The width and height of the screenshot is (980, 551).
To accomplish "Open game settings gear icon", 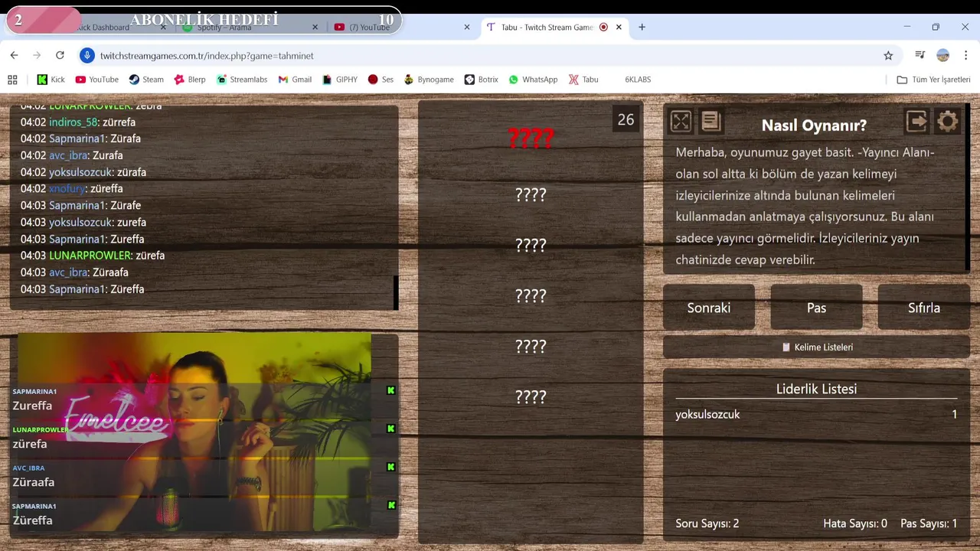I will [948, 121].
